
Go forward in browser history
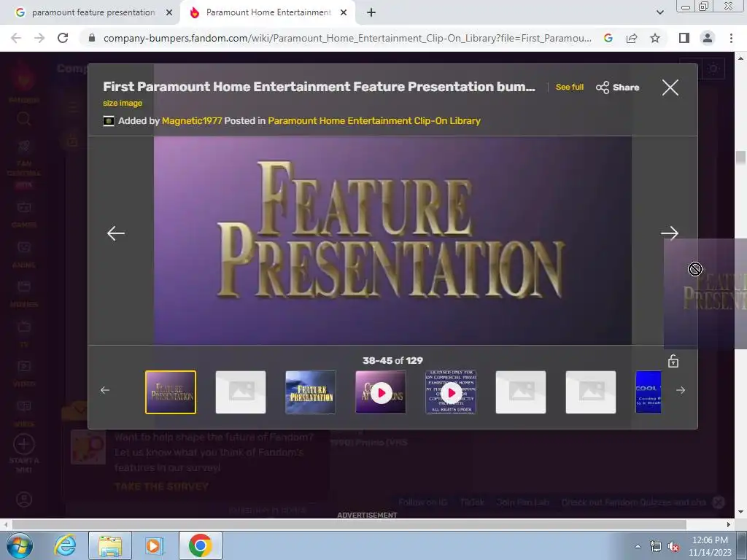39,38
